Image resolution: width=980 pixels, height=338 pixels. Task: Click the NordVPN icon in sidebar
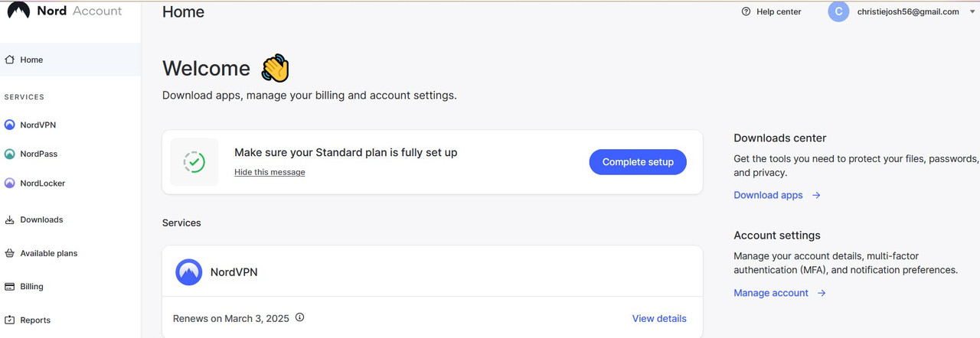click(x=10, y=125)
